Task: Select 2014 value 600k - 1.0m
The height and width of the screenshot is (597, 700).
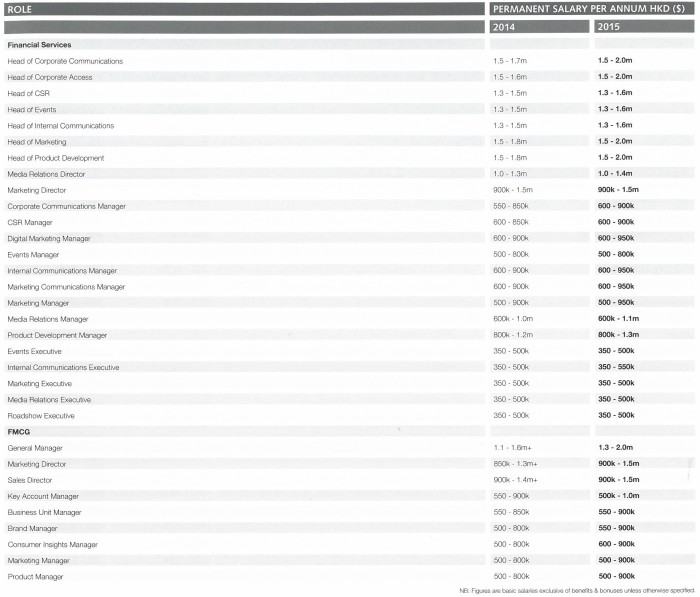Action: point(513,318)
